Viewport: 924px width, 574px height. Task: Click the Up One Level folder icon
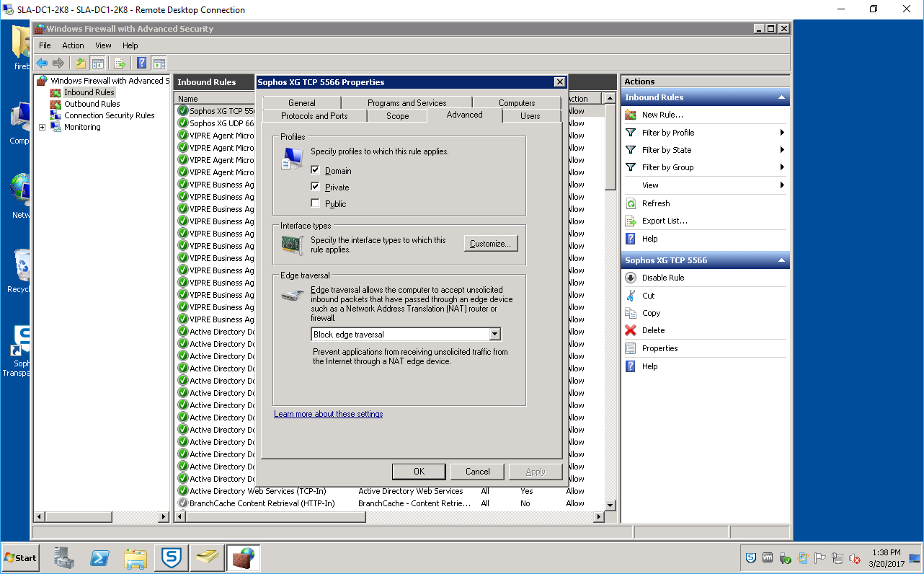(x=81, y=63)
